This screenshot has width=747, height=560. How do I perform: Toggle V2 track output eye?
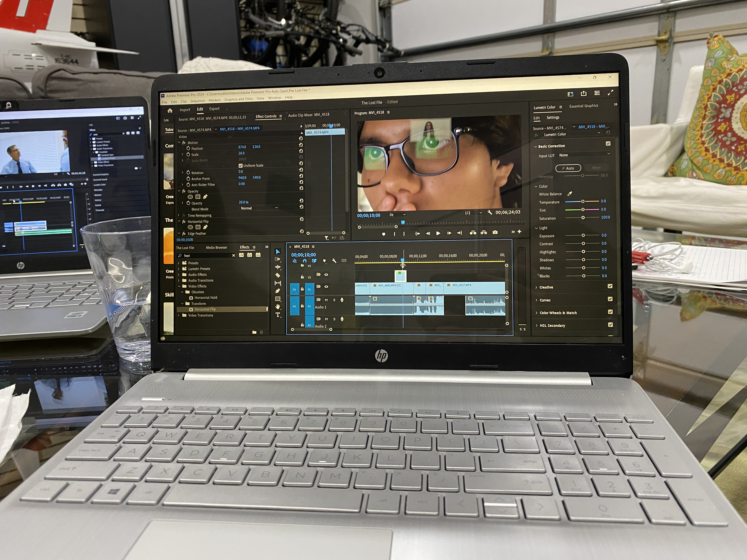pos(326,275)
